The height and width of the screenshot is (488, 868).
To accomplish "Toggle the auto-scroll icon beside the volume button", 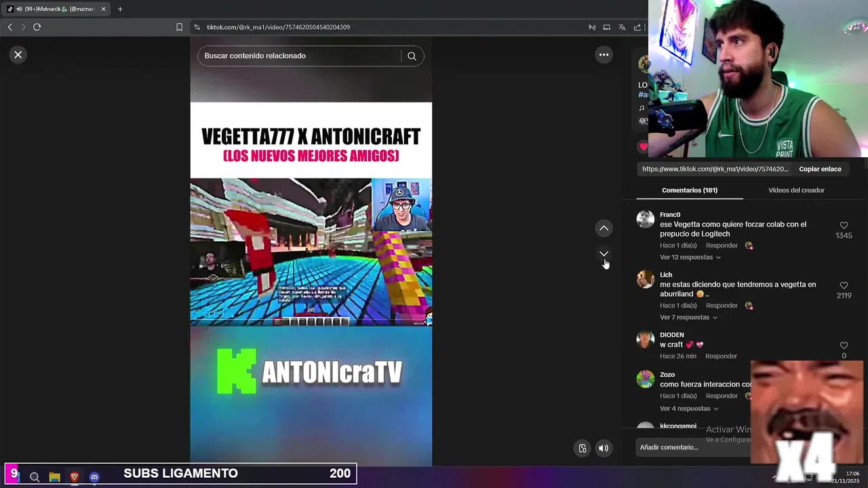I will 582,448.
